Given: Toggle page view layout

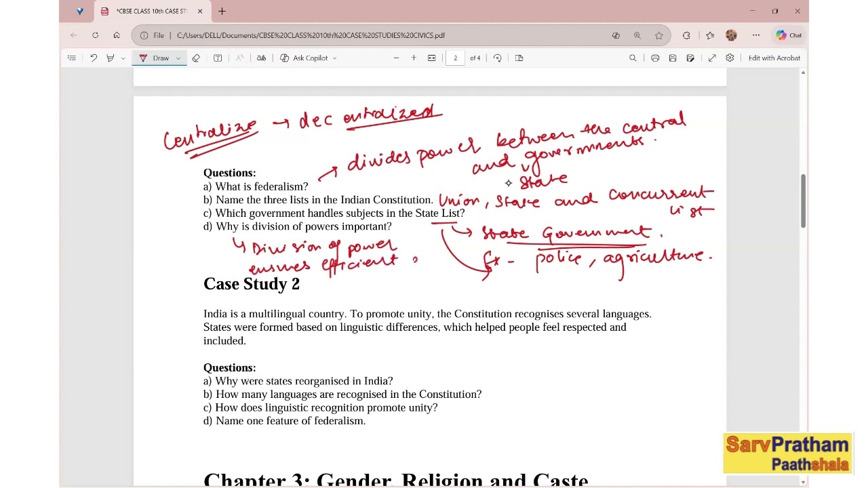Looking at the screenshot, I should coord(519,58).
